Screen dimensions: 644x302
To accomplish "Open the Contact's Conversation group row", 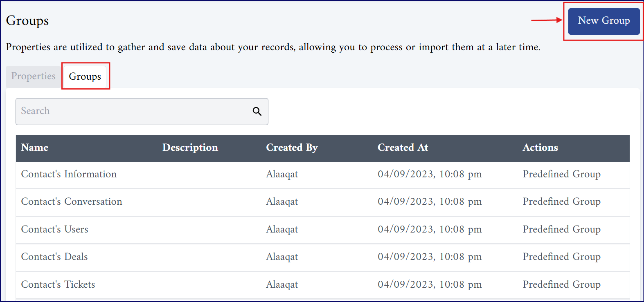I will (323, 202).
